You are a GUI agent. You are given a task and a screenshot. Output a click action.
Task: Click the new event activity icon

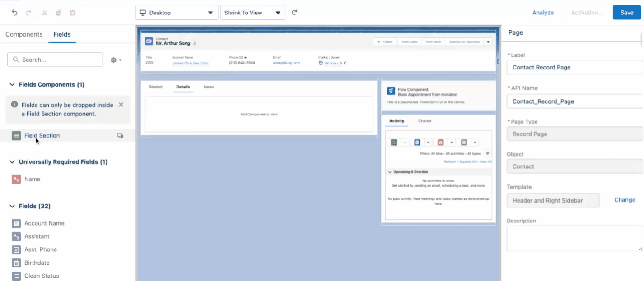(x=440, y=143)
